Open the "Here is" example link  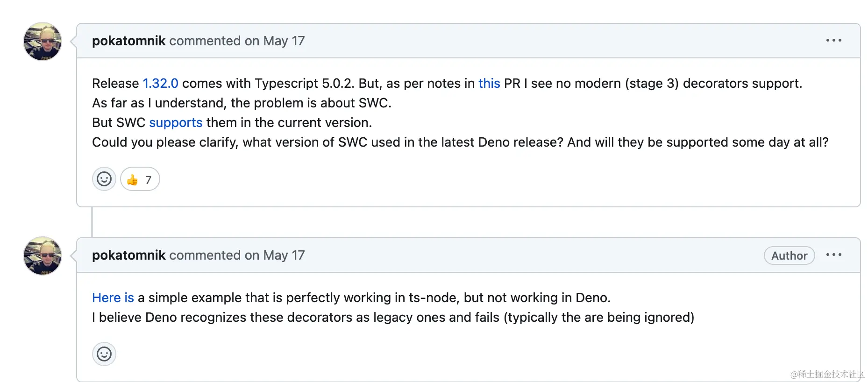pos(113,298)
